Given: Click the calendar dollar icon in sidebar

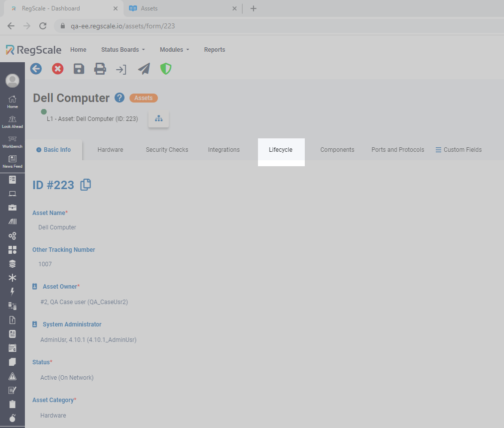Looking at the screenshot, I should [12, 348].
